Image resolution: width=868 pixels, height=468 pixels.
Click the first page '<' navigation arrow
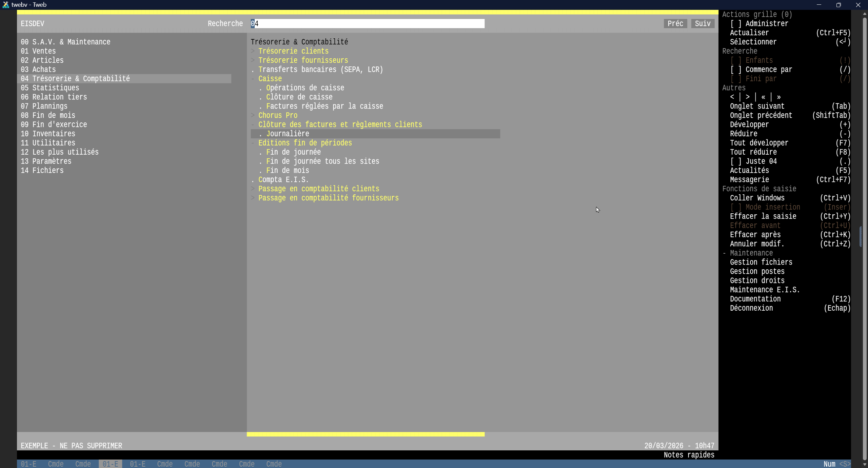732,97
